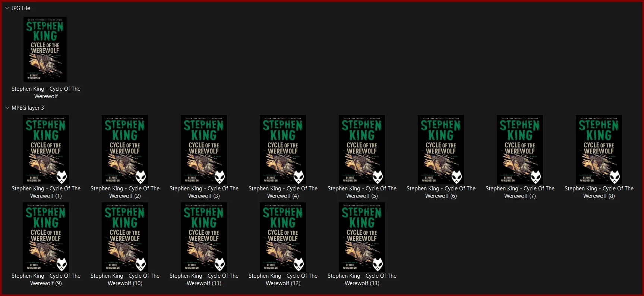The height and width of the screenshot is (296, 644).
Task: Select the Werewolf (7) MP3 cover thumbnail
Action: tap(520, 150)
